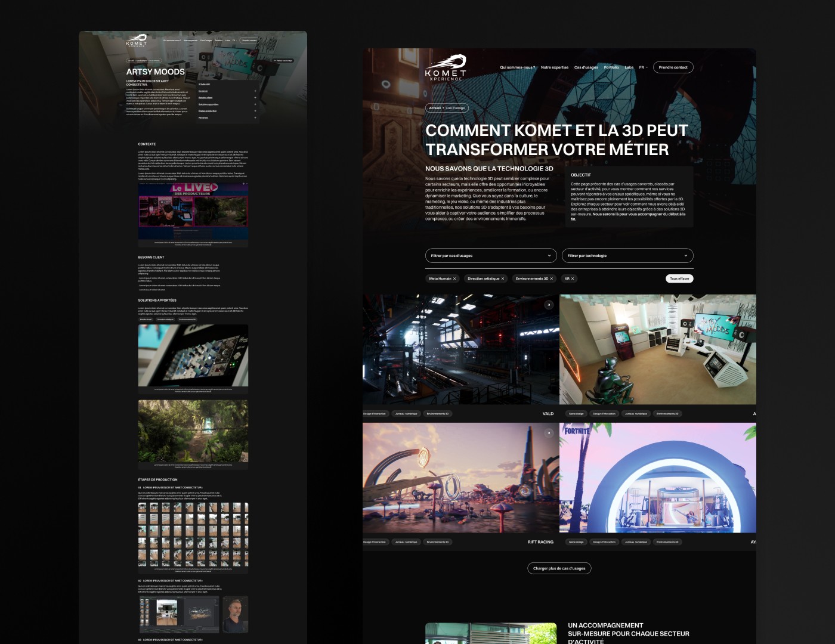Expand Étapes production with its plus icon

tap(255, 111)
